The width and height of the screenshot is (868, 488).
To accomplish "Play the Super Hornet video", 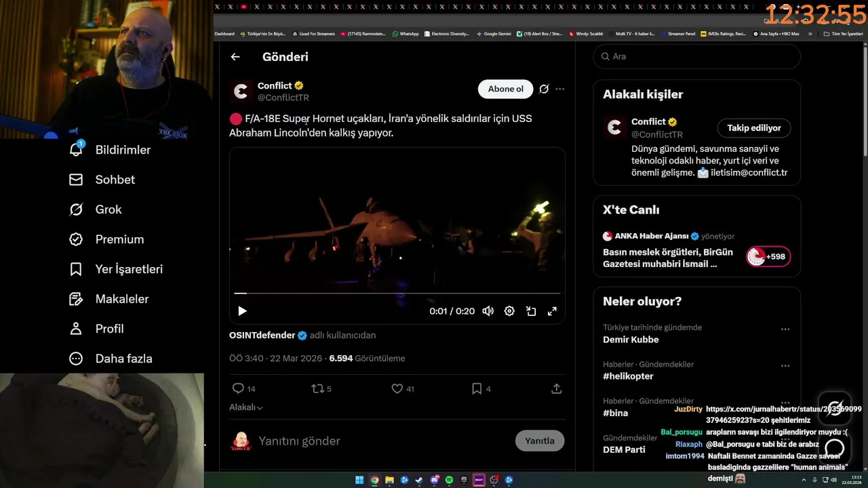I will [x=242, y=311].
